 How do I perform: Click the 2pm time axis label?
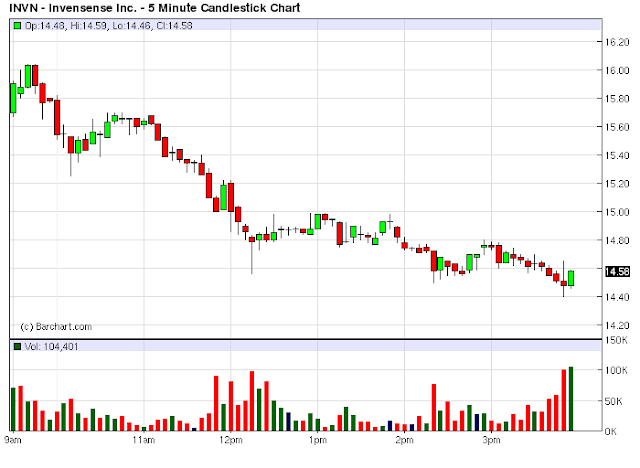point(404,440)
